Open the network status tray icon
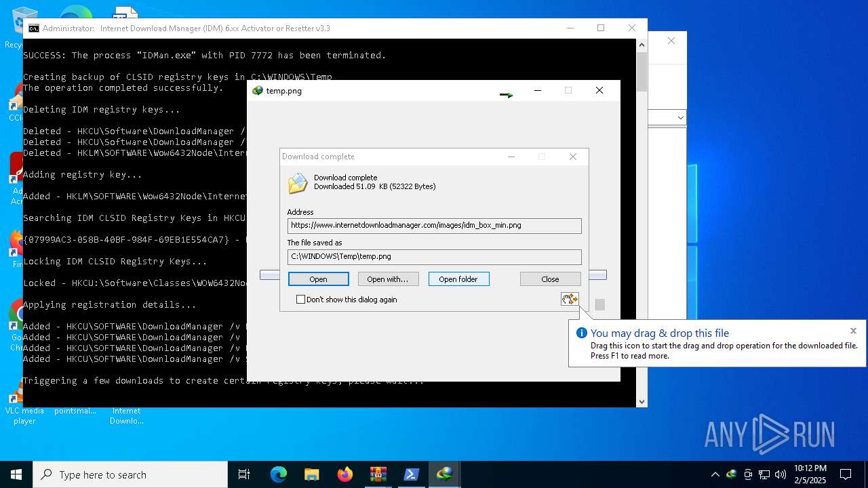The height and width of the screenshot is (488, 868). click(x=764, y=474)
